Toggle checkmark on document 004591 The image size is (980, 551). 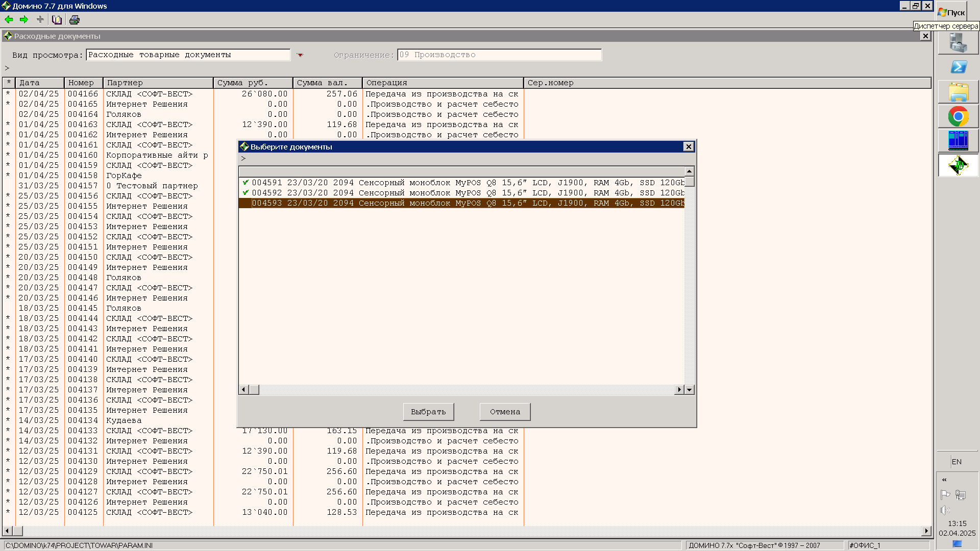click(246, 182)
